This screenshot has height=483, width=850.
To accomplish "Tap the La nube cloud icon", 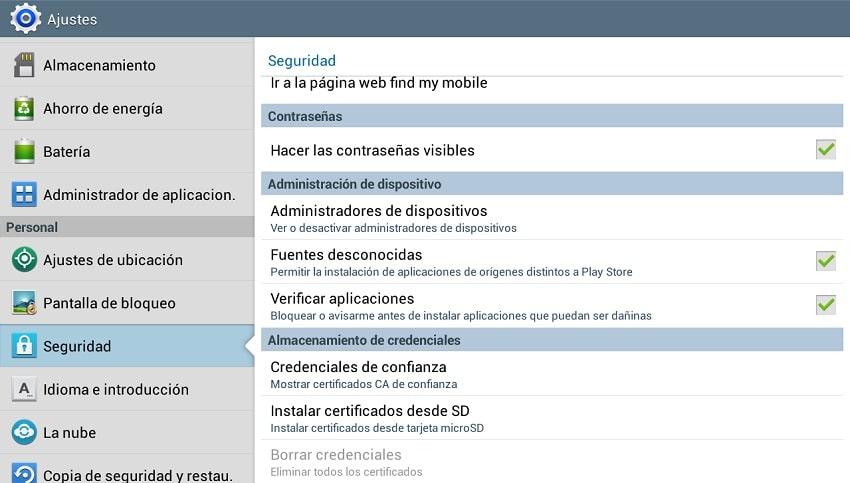I will [24, 433].
